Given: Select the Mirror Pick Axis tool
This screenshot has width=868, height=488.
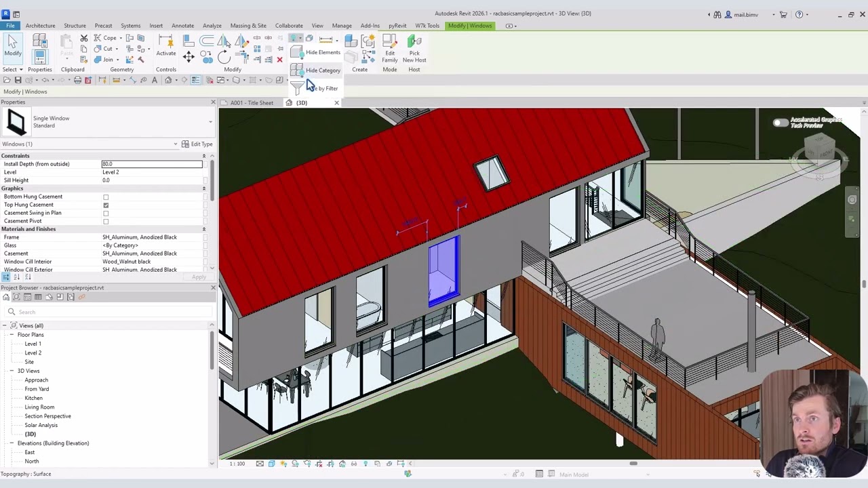Looking at the screenshot, I should [224, 41].
